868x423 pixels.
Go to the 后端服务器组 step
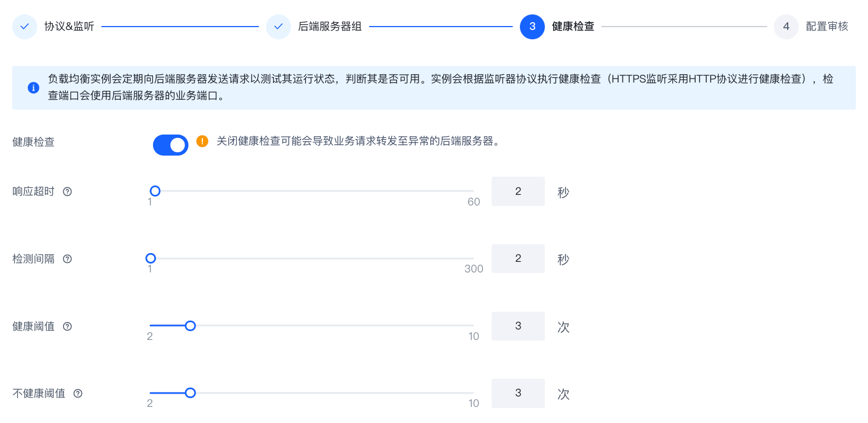[x=330, y=27]
